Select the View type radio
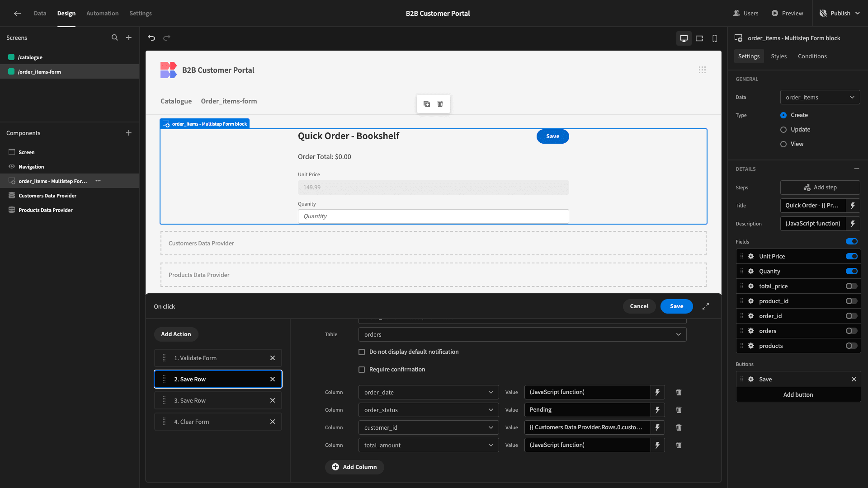 (x=783, y=144)
